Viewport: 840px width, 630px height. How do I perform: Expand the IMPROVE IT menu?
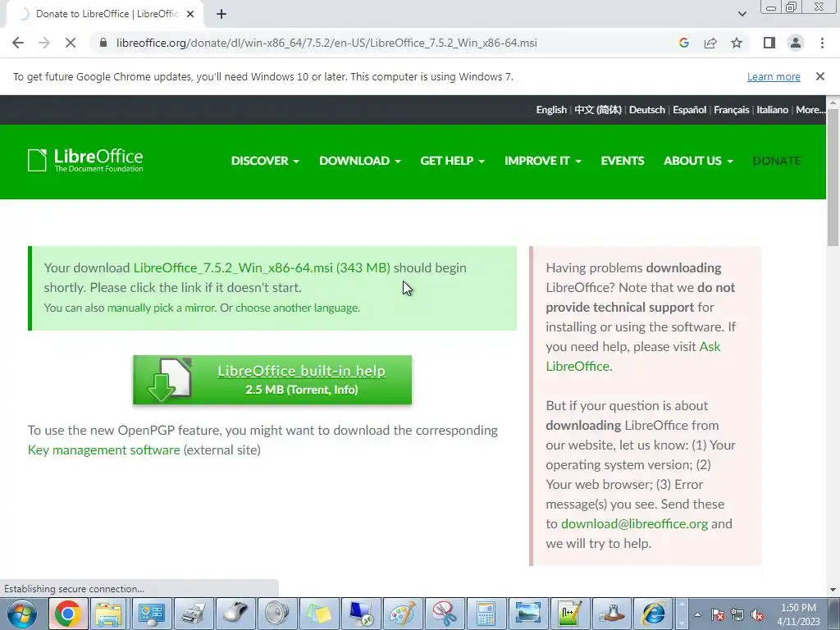542,161
